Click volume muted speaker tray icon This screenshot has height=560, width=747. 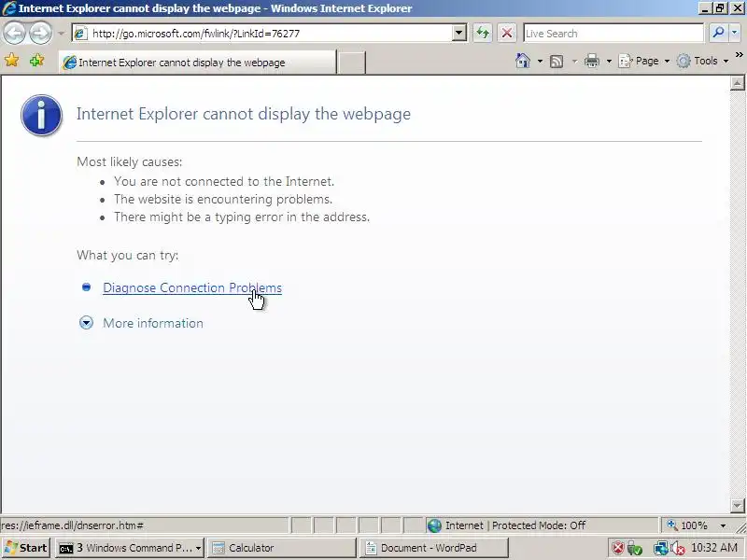pyautogui.click(x=677, y=549)
